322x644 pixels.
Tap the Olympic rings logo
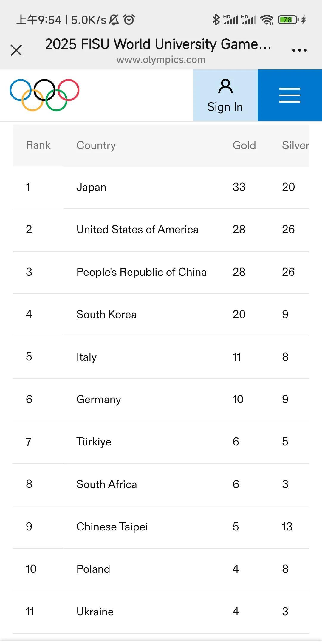tap(44, 95)
